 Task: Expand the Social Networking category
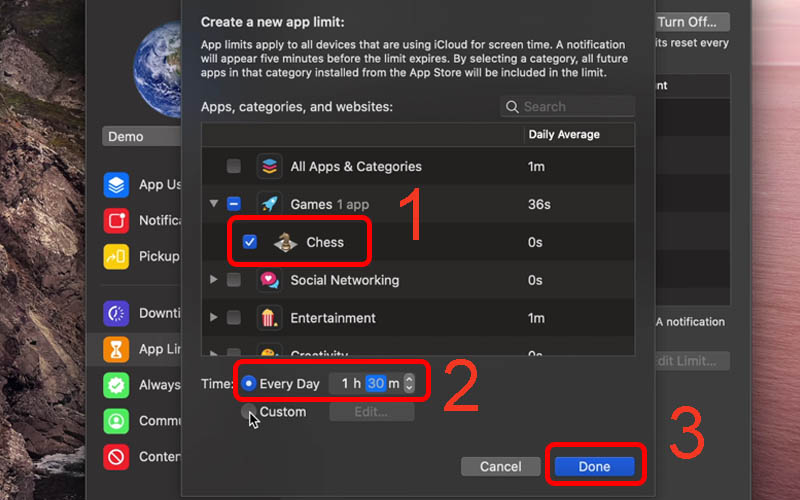[213, 280]
